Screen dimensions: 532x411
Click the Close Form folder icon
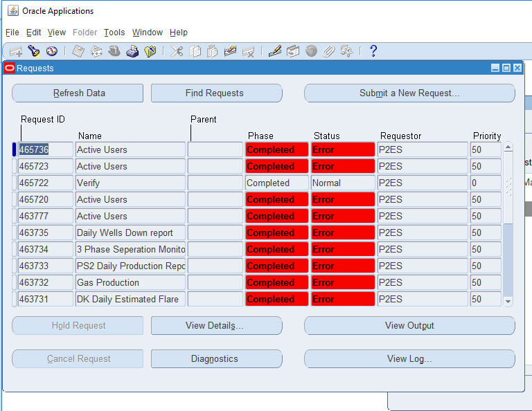(x=150, y=51)
